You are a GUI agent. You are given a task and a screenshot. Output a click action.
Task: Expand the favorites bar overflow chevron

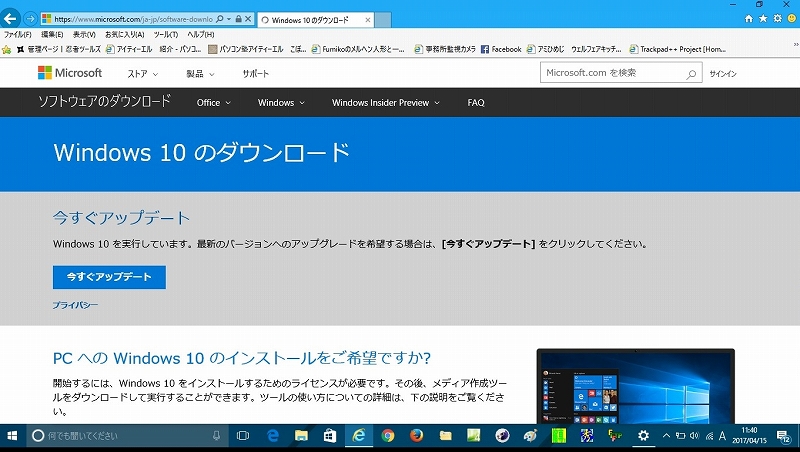point(795,45)
